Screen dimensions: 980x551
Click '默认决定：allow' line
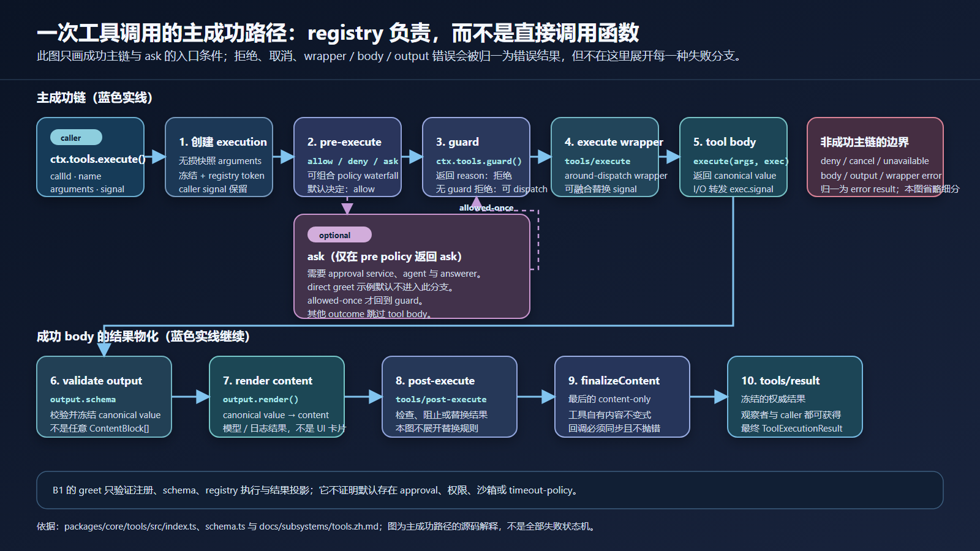pos(341,189)
